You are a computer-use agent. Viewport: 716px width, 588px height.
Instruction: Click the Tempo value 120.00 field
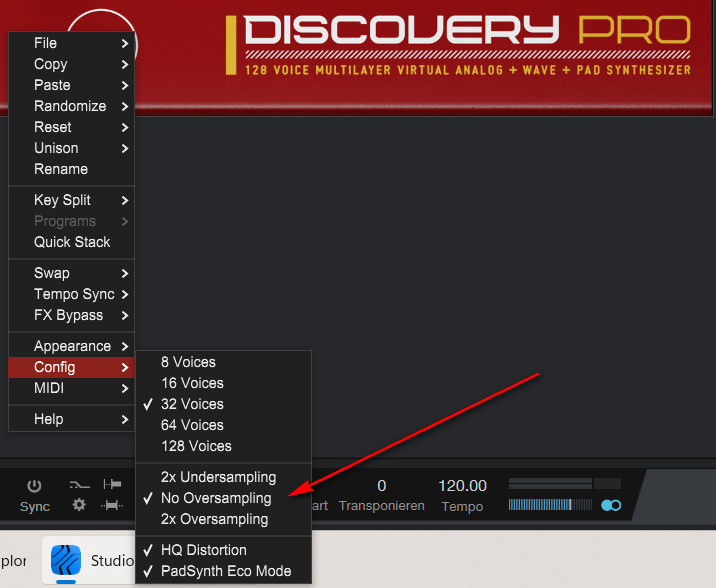tap(462, 486)
